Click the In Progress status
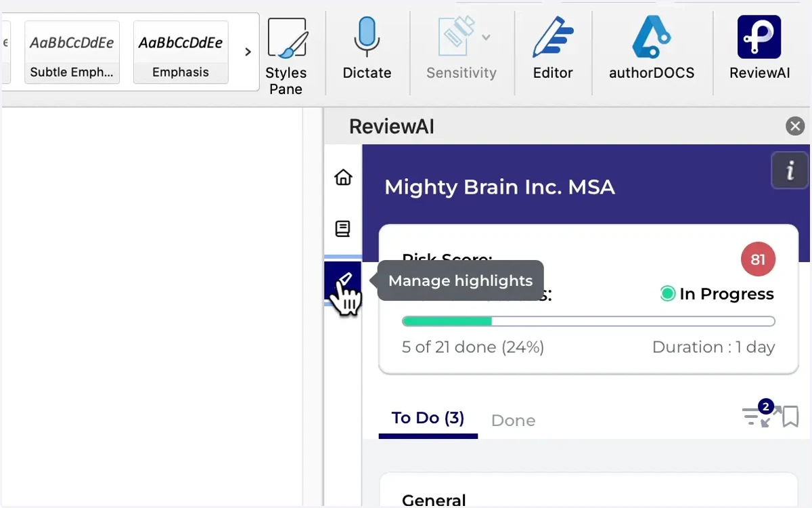812x508 pixels. [717, 294]
